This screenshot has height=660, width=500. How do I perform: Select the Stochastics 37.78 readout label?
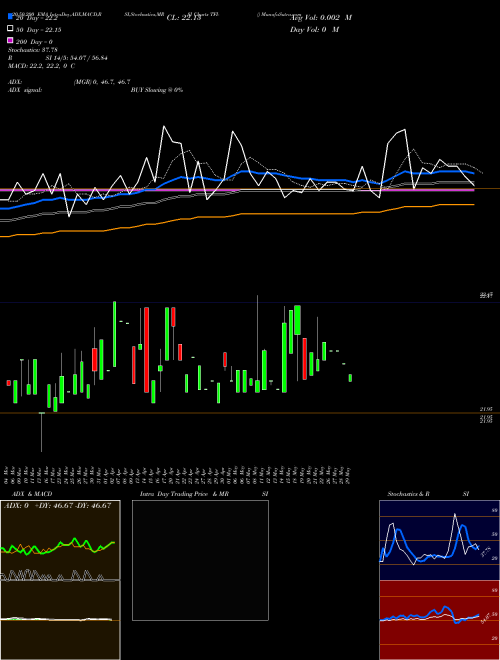pyautogui.click(x=32, y=50)
